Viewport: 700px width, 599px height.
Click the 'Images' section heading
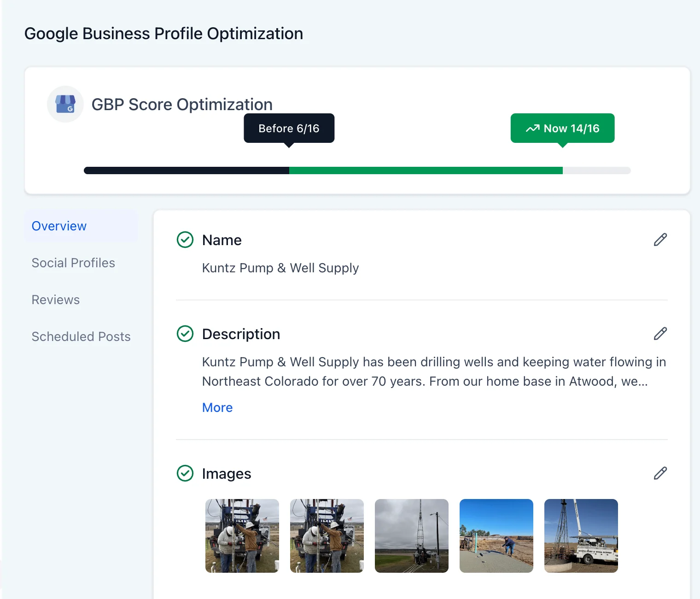(x=227, y=474)
